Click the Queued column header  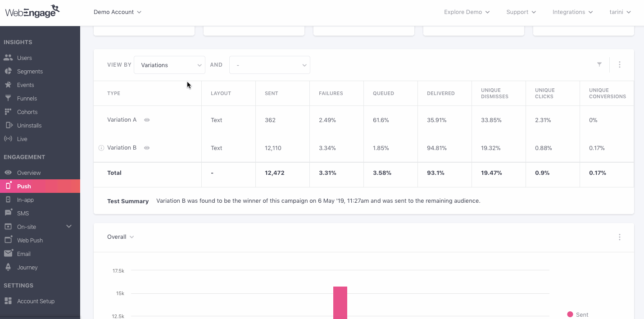pyautogui.click(x=383, y=93)
